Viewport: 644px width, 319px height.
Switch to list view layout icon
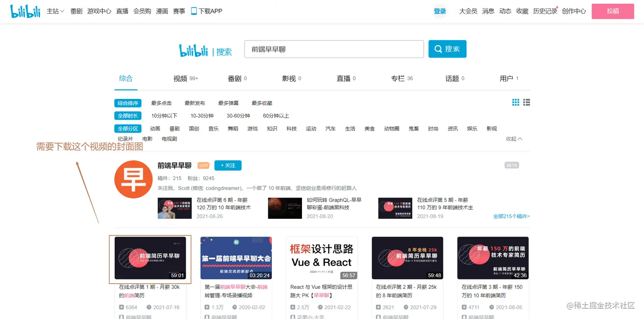(x=526, y=102)
